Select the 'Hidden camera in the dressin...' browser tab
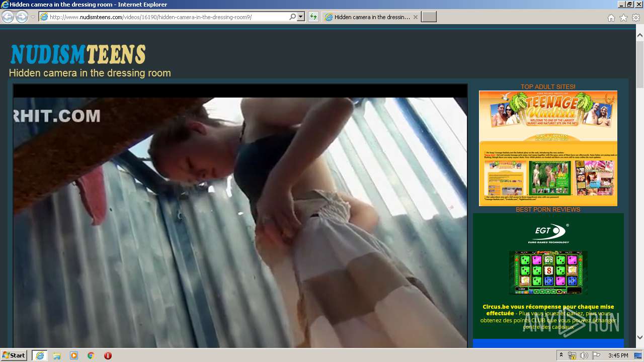644x362 pixels. (x=371, y=17)
